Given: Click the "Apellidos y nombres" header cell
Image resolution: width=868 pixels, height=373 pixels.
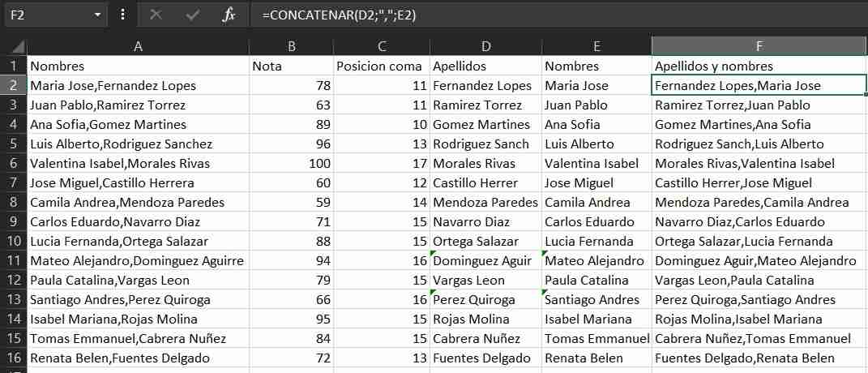Looking at the screenshot, I should click(x=714, y=66).
